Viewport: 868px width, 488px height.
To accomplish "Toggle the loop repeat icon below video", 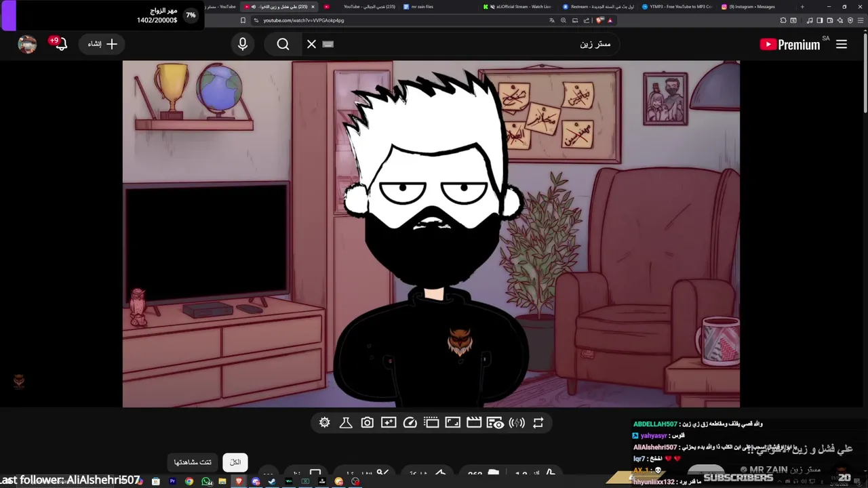I will point(538,422).
